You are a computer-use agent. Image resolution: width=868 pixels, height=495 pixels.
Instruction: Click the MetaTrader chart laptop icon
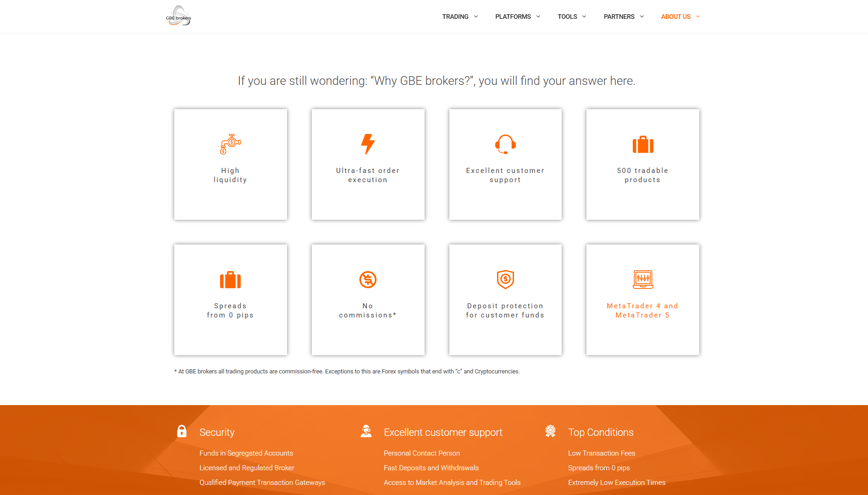pos(643,279)
